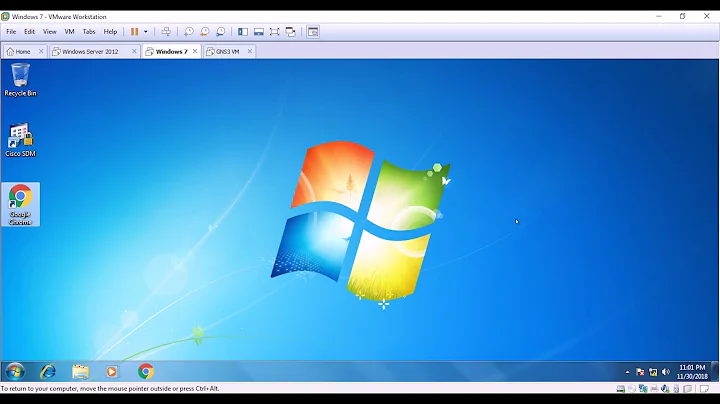Open the View menu
720x404 pixels.
click(50, 32)
